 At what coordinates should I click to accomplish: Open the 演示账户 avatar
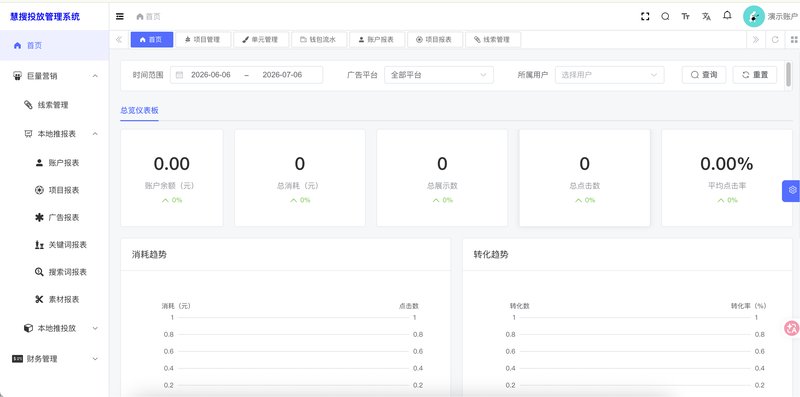[x=754, y=16]
